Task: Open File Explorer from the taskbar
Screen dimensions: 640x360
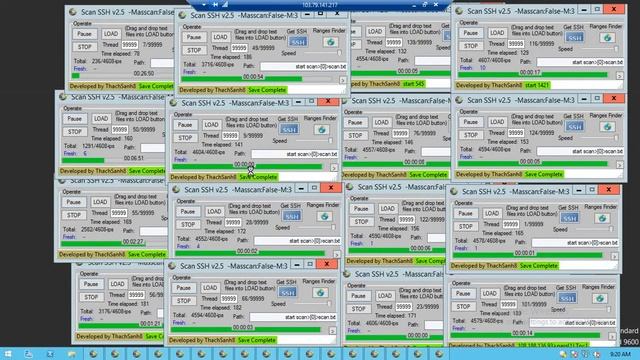Action: 71,354
